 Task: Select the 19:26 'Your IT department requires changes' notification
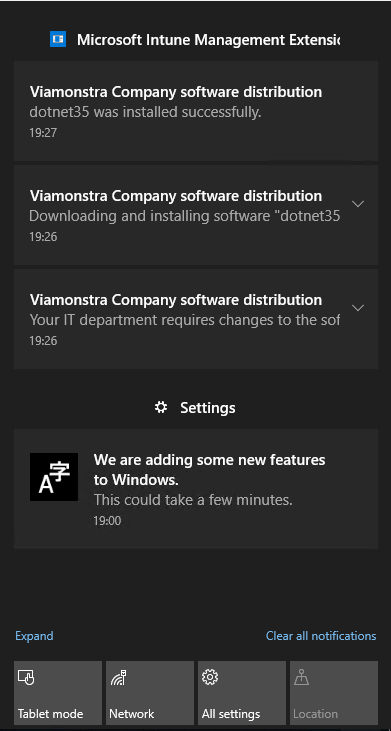tap(196, 319)
